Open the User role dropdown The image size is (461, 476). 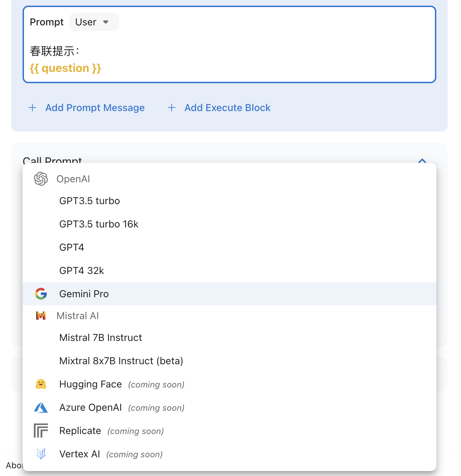coord(94,22)
